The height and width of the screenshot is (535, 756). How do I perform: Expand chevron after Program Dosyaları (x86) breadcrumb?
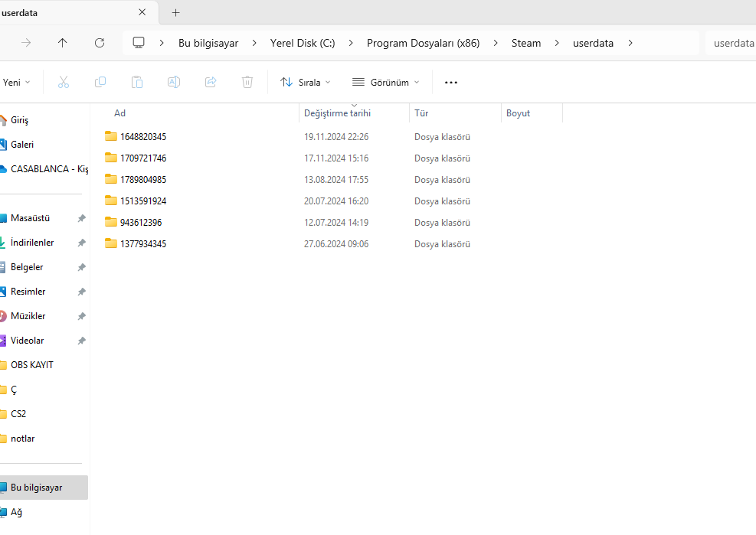coord(495,43)
